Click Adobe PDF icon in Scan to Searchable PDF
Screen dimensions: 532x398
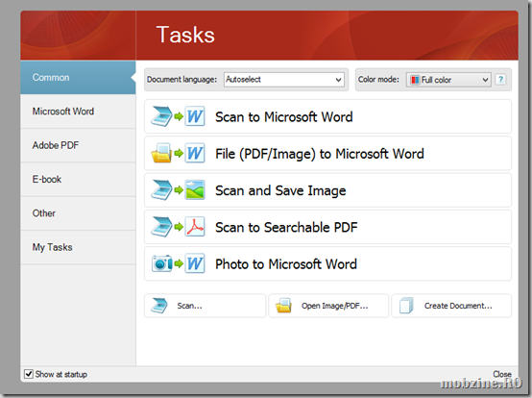point(195,227)
